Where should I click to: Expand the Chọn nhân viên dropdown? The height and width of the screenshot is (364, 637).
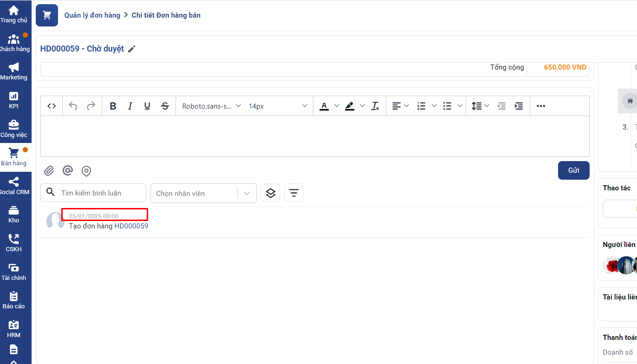247,193
